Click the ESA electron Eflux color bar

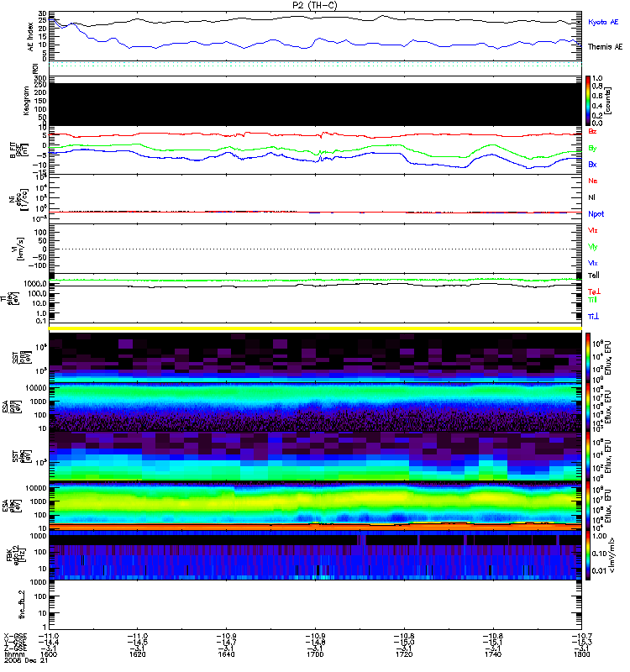pyautogui.click(x=588, y=507)
